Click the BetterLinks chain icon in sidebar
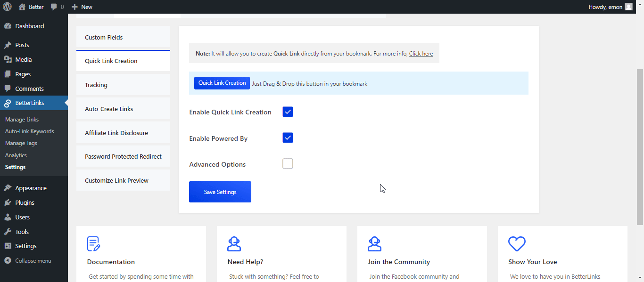The height and width of the screenshot is (282, 644). (8, 103)
